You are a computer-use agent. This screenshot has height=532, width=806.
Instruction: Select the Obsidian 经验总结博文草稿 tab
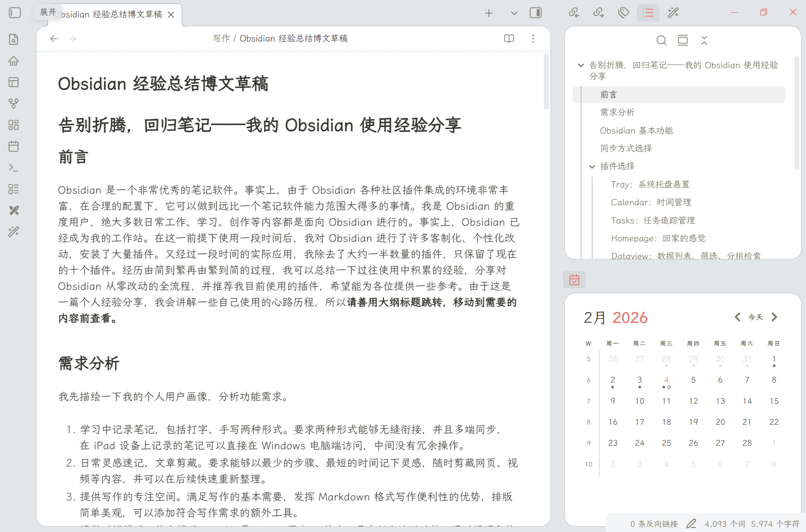click(111, 15)
